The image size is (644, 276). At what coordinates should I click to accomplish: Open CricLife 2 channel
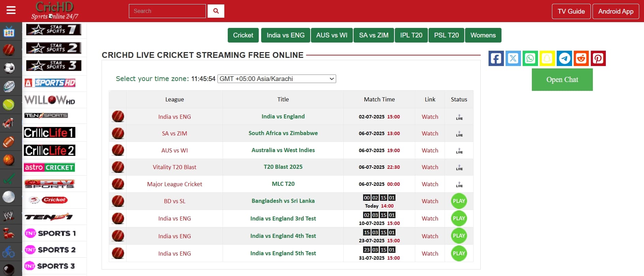coord(50,150)
